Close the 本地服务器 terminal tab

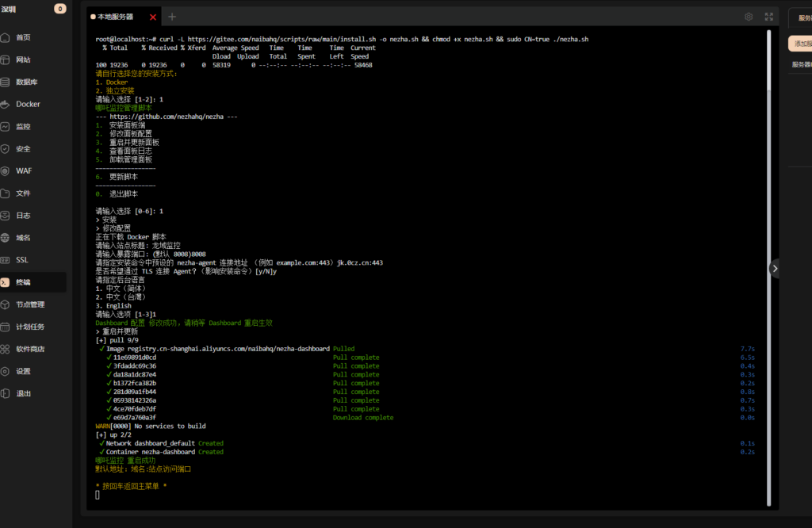[x=153, y=17]
